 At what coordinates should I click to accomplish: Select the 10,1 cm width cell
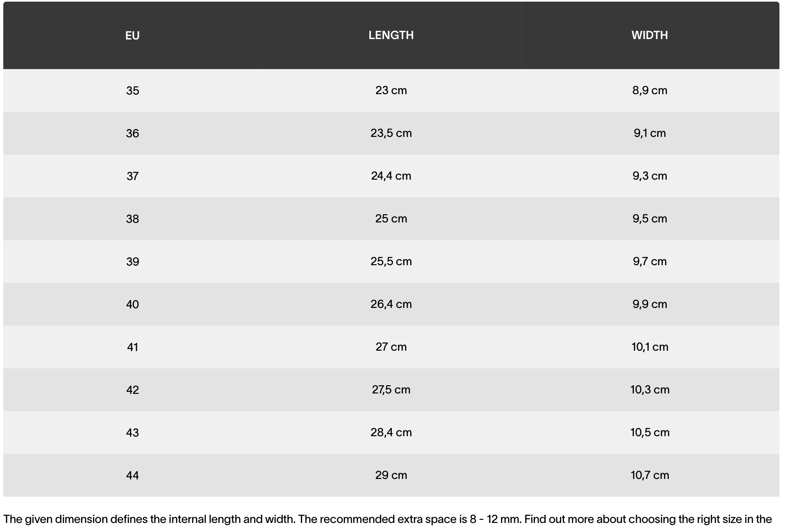click(650, 347)
